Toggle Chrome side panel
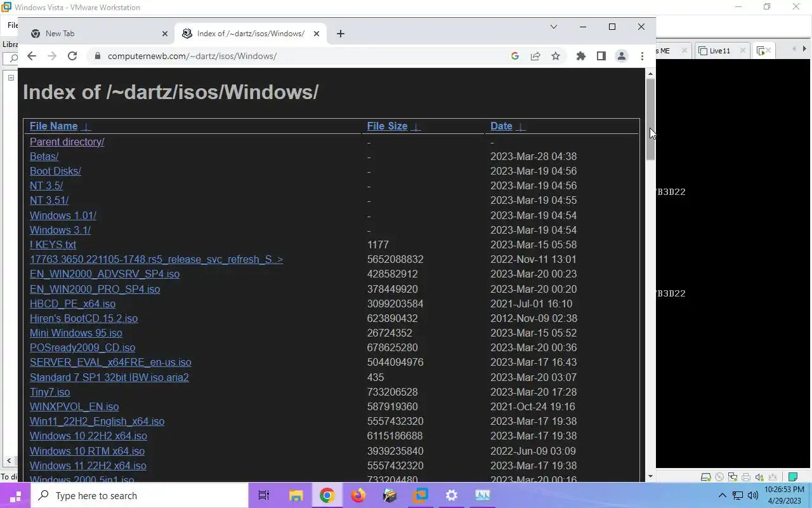 point(601,56)
